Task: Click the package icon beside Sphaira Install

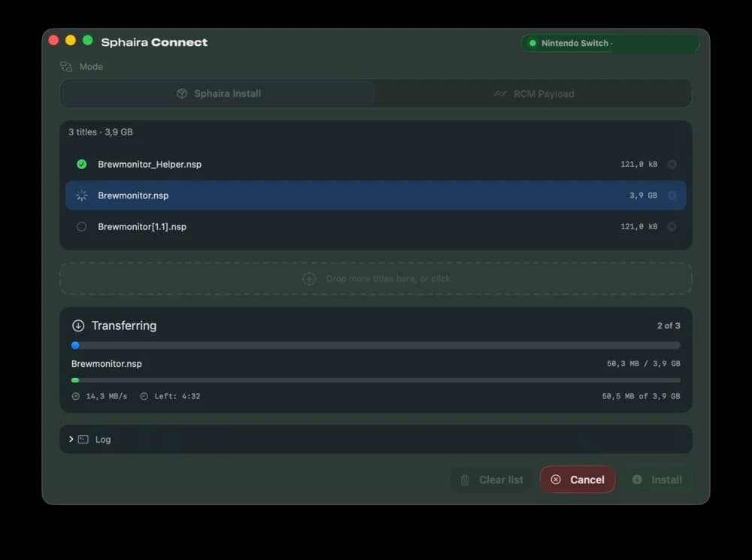Action: click(182, 93)
